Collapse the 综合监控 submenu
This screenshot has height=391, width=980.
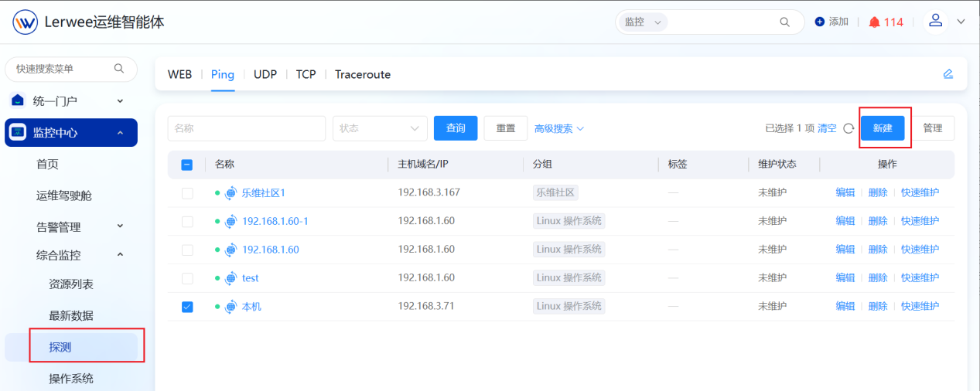pos(120,254)
